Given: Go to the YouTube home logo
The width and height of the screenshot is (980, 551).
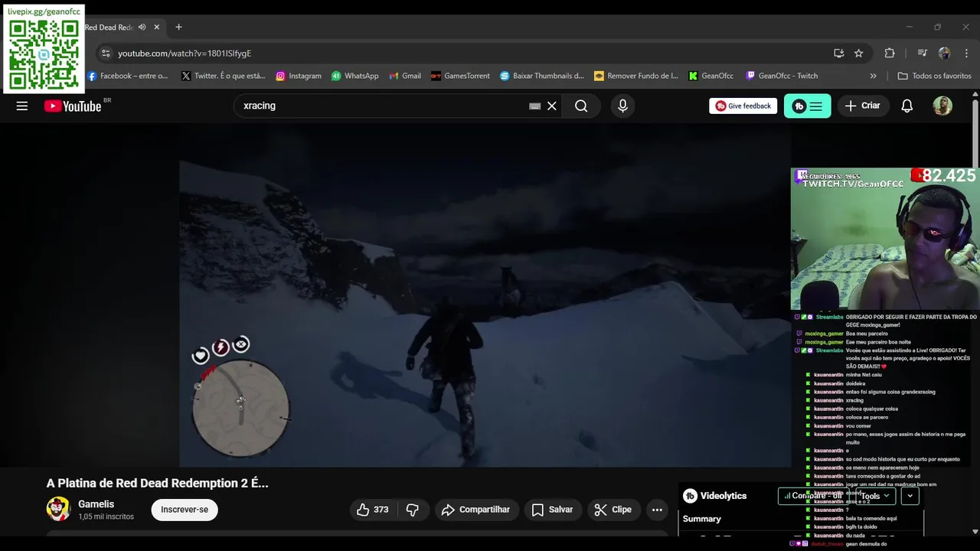Looking at the screenshot, I should point(73,106).
